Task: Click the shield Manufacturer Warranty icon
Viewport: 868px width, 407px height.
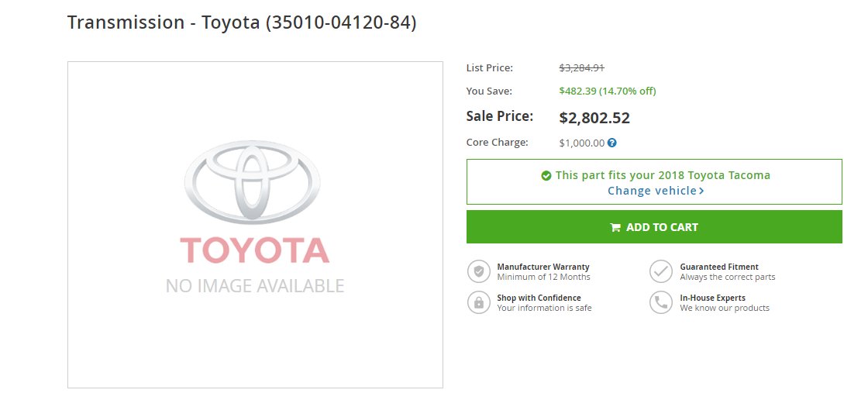Action: 479,272
